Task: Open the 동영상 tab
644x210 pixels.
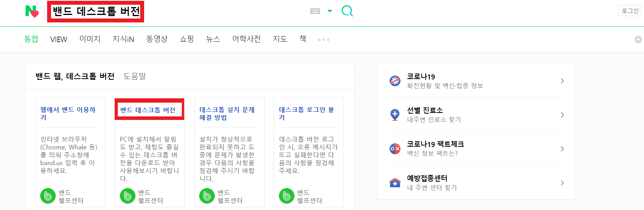Action: coord(157,39)
